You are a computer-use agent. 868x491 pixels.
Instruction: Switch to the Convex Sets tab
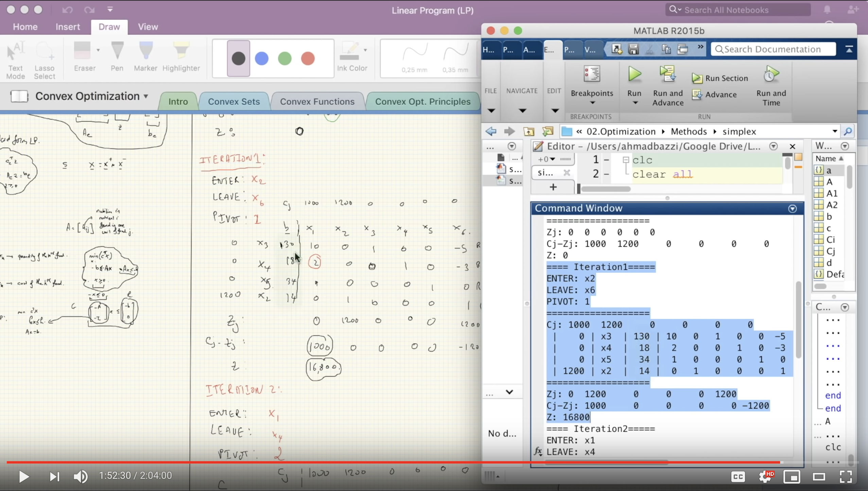(x=234, y=101)
